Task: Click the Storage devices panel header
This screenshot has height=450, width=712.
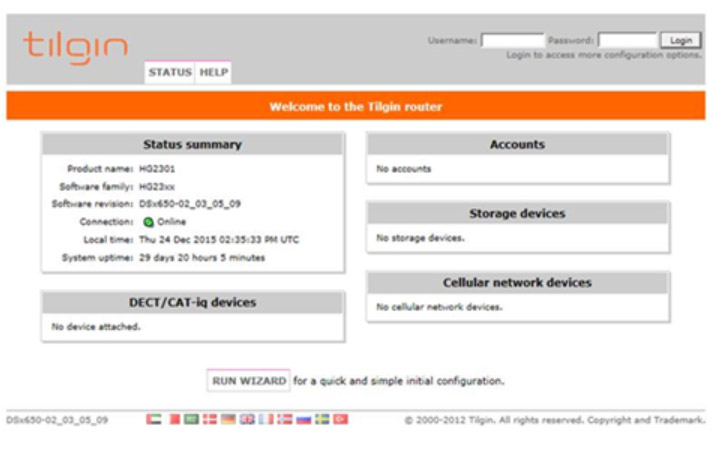Action: tap(517, 213)
